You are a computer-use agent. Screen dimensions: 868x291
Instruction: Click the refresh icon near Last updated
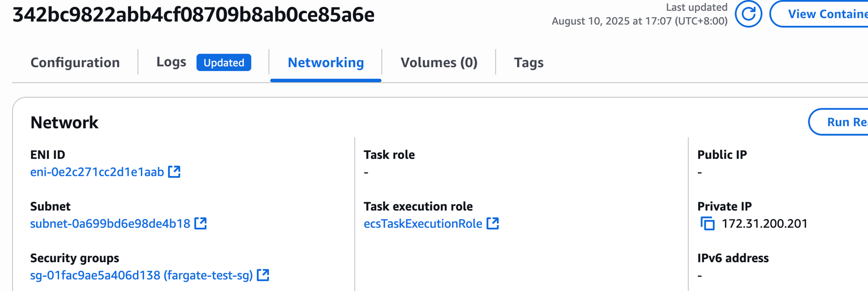click(x=748, y=14)
